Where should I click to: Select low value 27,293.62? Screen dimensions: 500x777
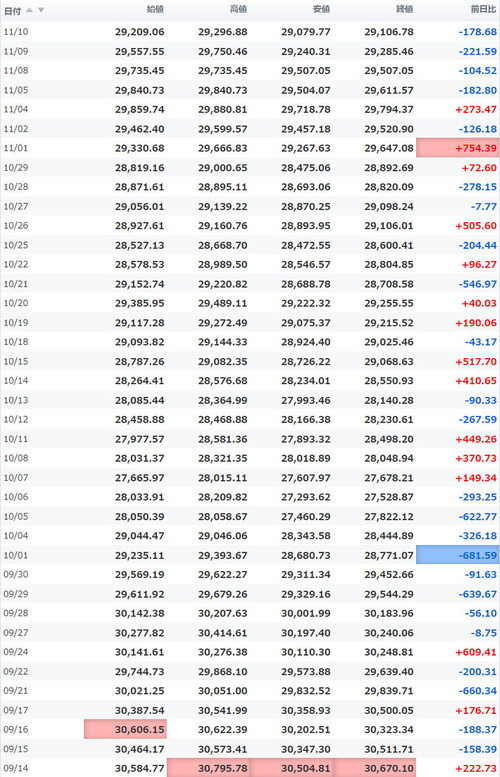pos(306,497)
